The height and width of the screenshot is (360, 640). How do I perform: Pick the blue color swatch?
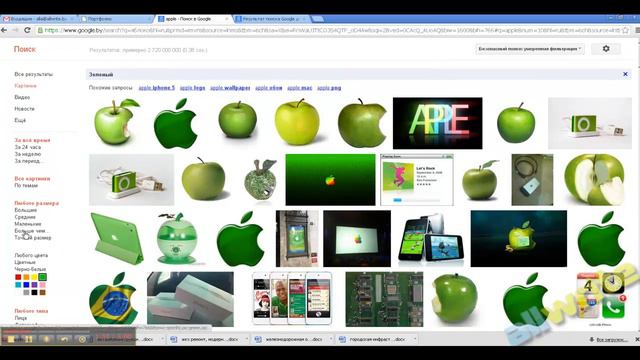click(x=26, y=284)
